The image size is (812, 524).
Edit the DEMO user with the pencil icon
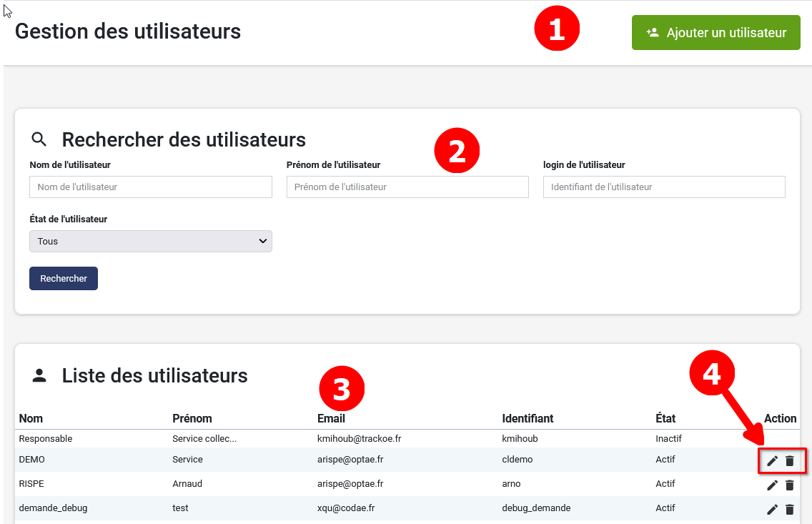click(x=772, y=461)
